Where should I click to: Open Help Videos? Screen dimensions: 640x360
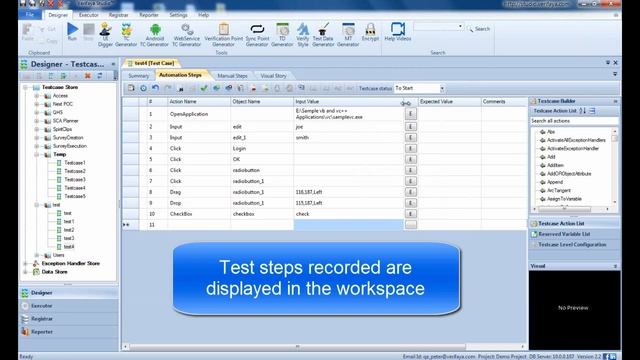[x=398, y=32]
